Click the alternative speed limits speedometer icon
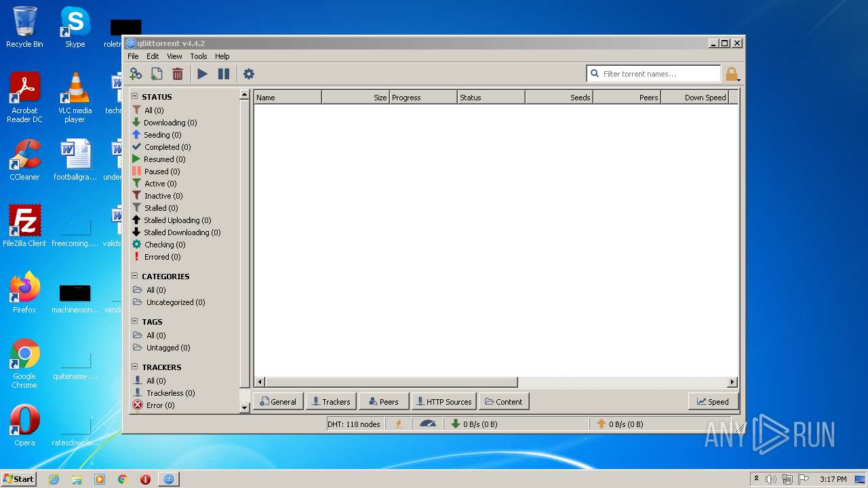Screen dimensions: 868x488 [428, 424]
